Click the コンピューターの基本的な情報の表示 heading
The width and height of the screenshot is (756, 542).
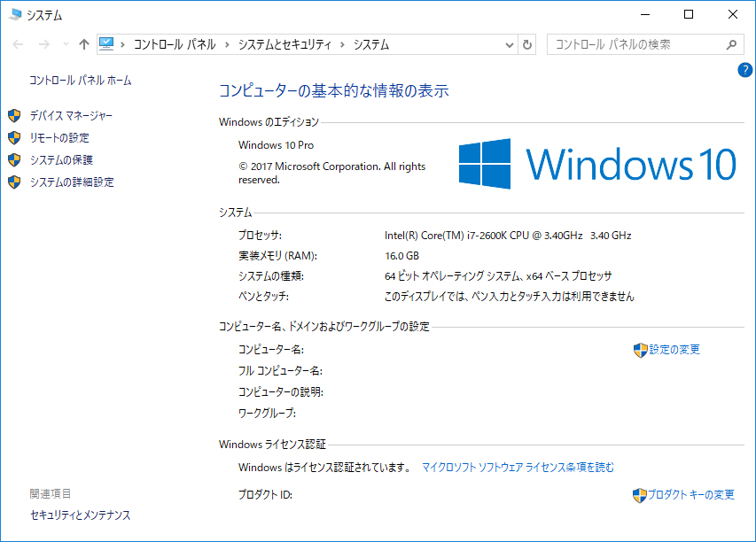(333, 90)
